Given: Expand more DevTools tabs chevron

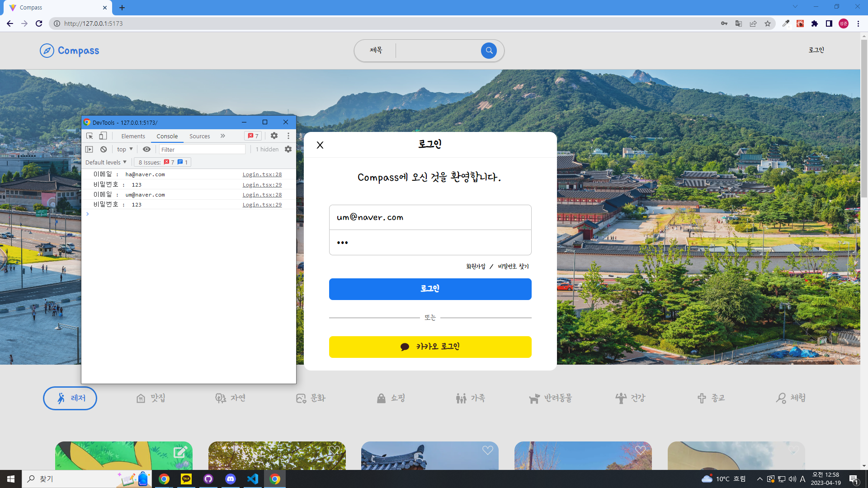Looking at the screenshot, I should pyautogui.click(x=222, y=136).
